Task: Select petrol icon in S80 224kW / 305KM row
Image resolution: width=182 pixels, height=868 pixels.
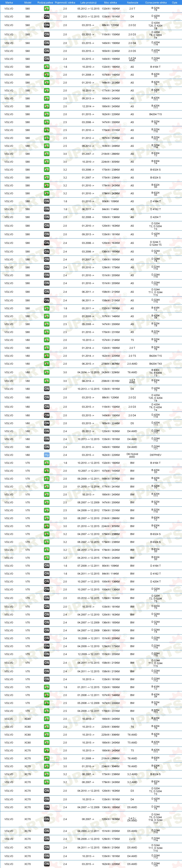Action: coord(47,162)
